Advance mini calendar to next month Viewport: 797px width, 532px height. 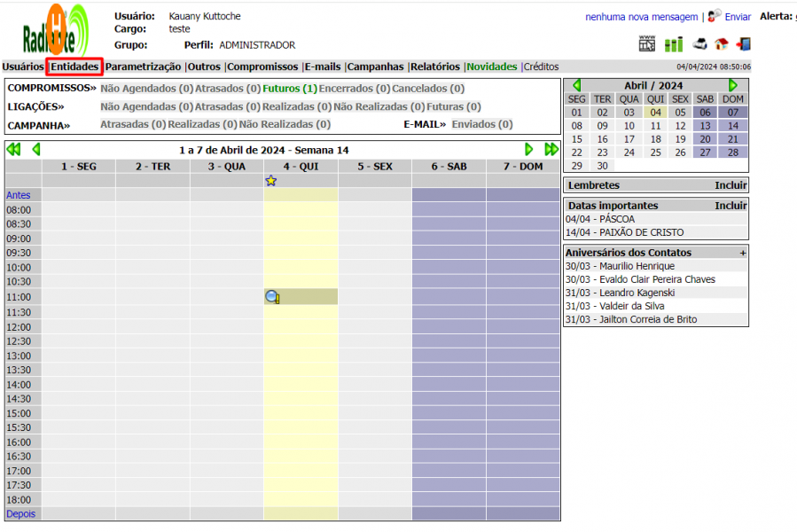(733, 86)
